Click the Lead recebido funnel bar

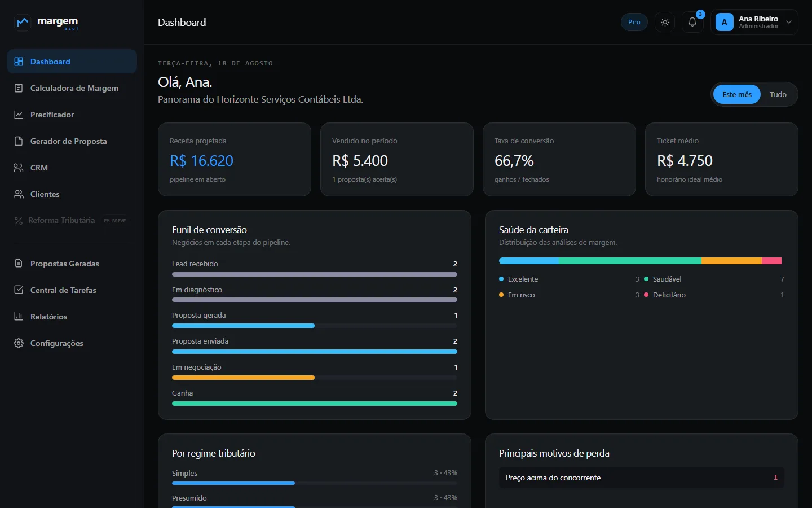click(315, 274)
